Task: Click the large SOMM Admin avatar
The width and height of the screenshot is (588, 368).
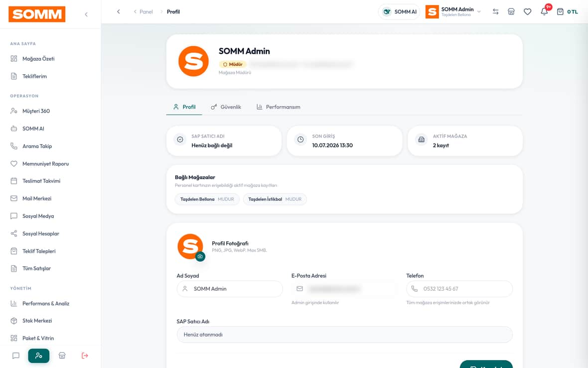Action: click(193, 61)
